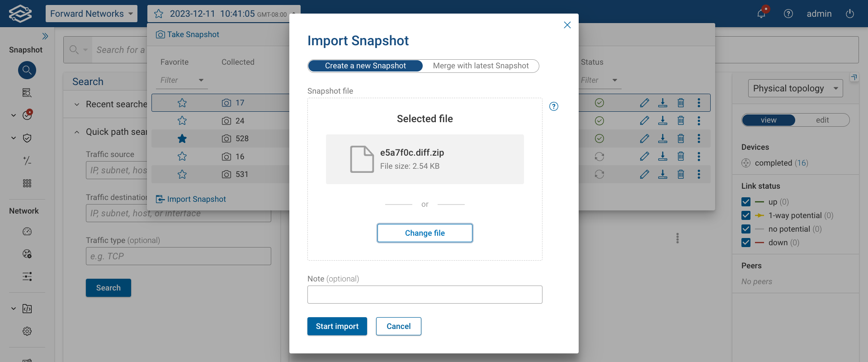Click Take Snapshot
Image resolution: width=868 pixels, height=362 pixels.
click(x=188, y=34)
